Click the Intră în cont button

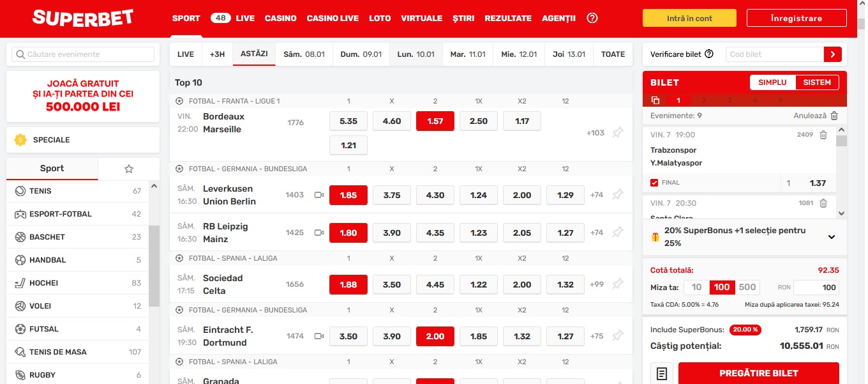pos(689,18)
